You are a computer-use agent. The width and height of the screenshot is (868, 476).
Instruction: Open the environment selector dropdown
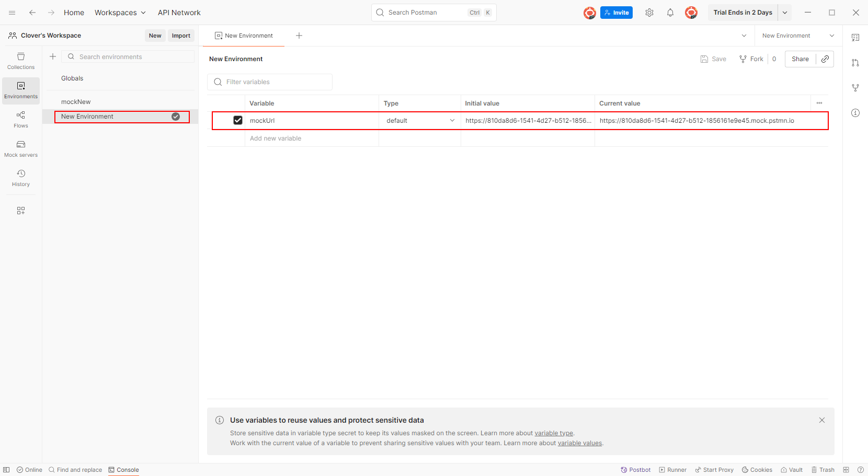pos(798,36)
